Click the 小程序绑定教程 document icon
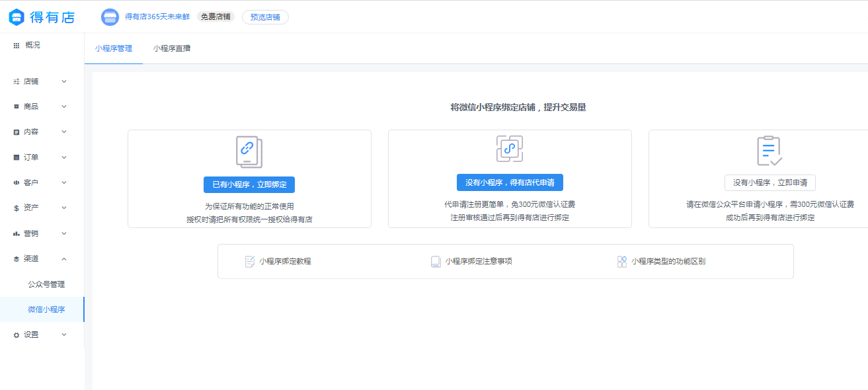Viewport: 868px width, 390px height. tap(250, 262)
